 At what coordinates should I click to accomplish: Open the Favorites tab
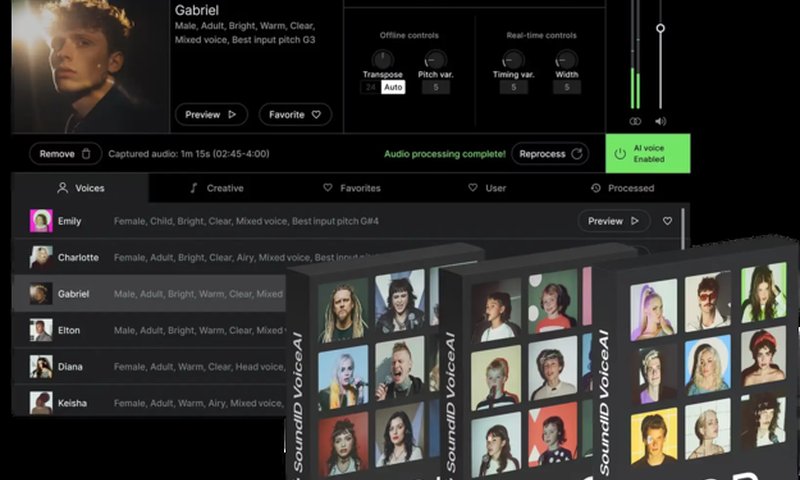point(351,188)
